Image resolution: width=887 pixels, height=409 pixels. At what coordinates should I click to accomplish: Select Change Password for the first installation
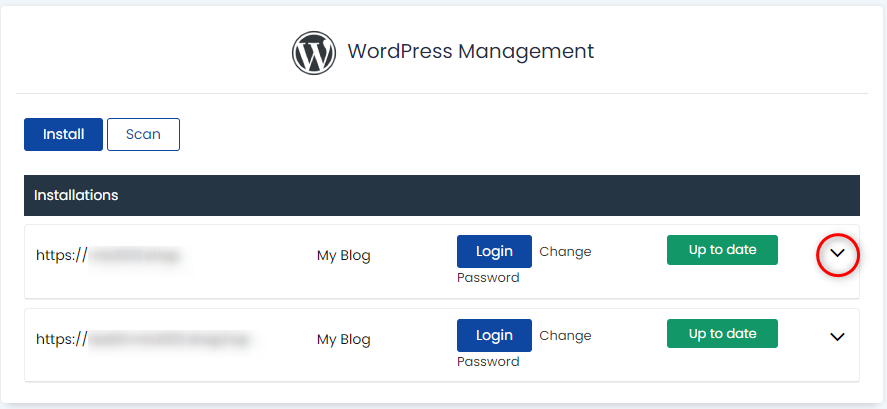coord(524,264)
